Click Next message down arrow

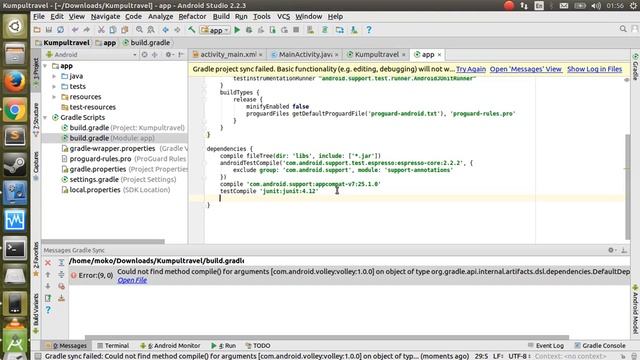click(48, 286)
